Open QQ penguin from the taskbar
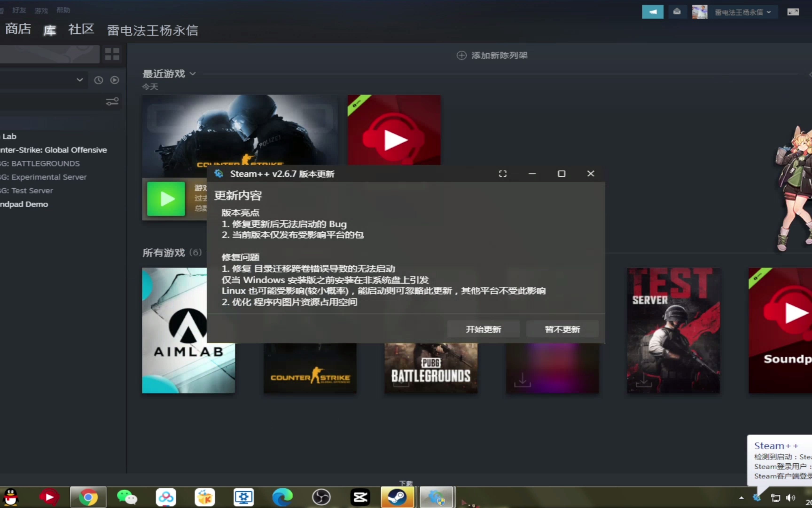The height and width of the screenshot is (508, 812). pos(11,497)
